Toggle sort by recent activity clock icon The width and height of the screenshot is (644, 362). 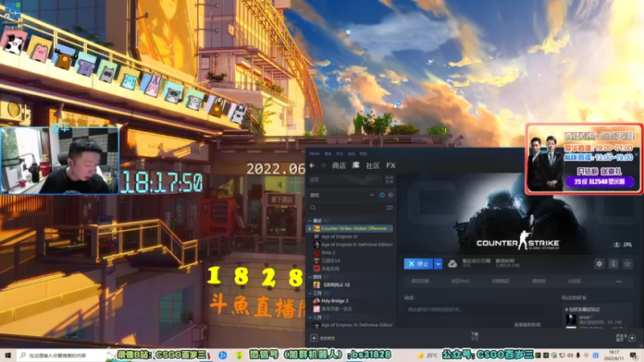click(382, 195)
